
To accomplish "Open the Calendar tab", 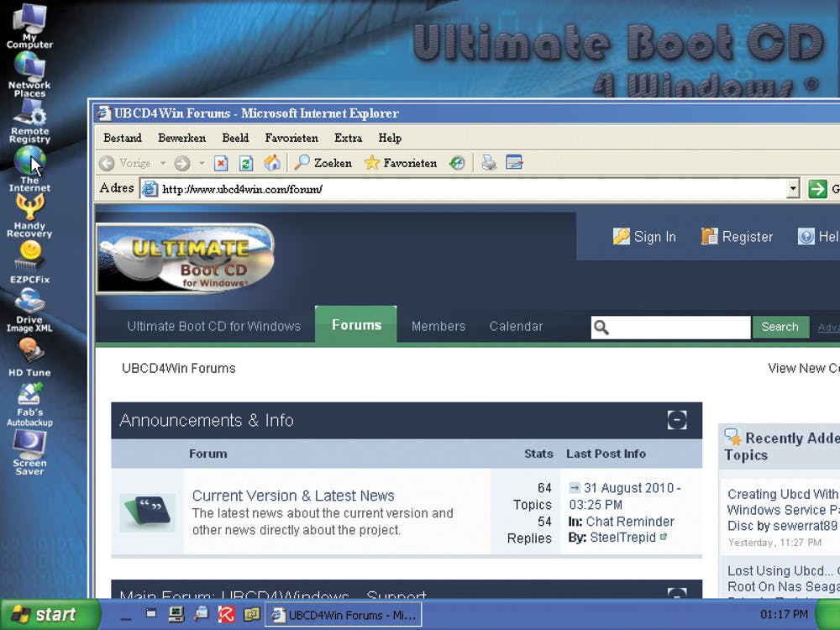I will pyautogui.click(x=516, y=326).
